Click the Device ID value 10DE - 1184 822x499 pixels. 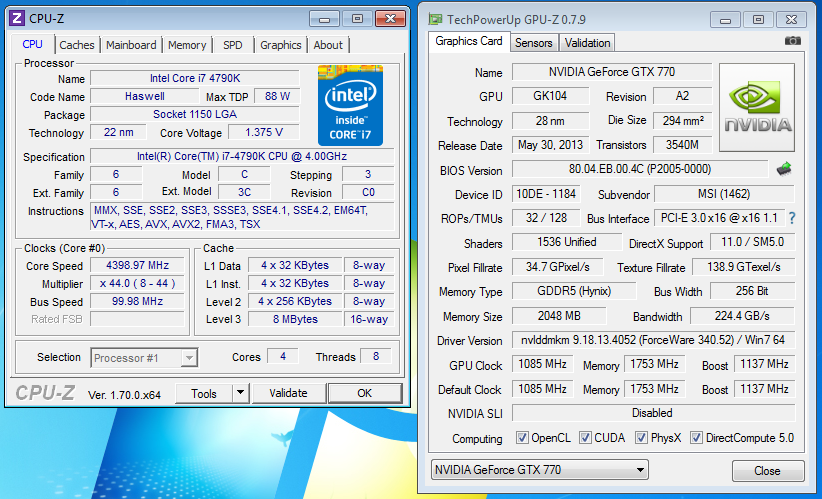tap(546, 194)
